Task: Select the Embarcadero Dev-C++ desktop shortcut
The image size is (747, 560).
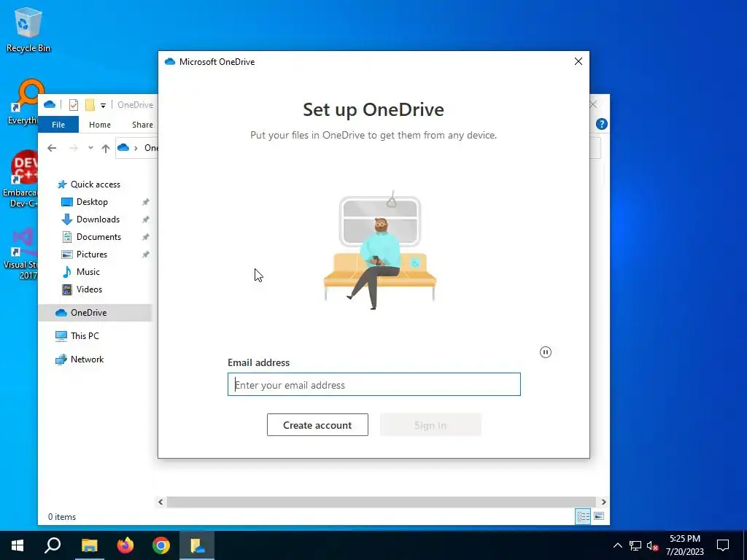Action: [20, 179]
